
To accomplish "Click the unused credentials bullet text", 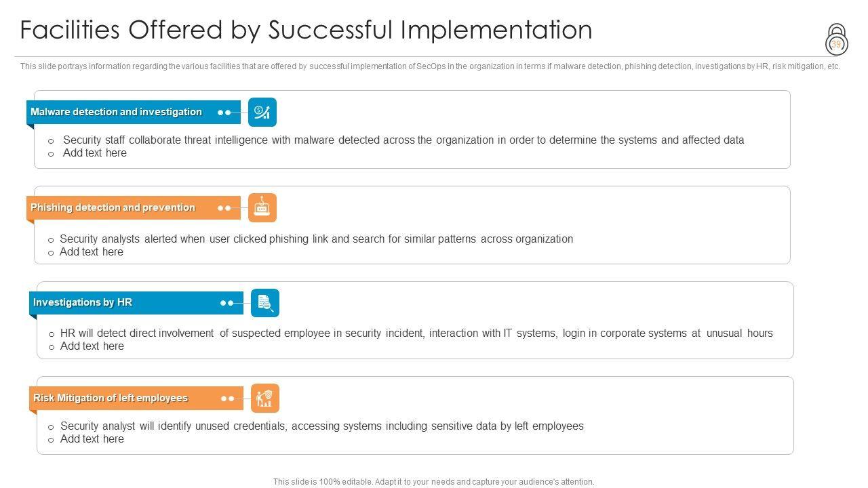I will [x=322, y=426].
